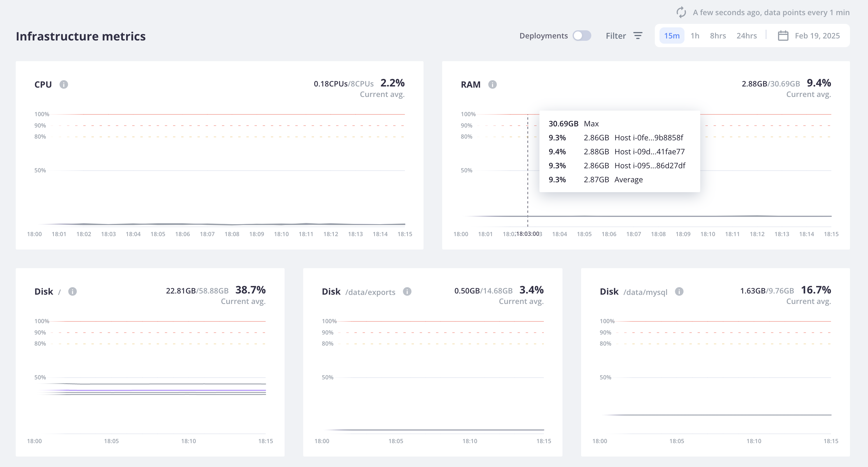The image size is (868, 467).
Task: Click the RAM chart title
Action: coord(470,84)
